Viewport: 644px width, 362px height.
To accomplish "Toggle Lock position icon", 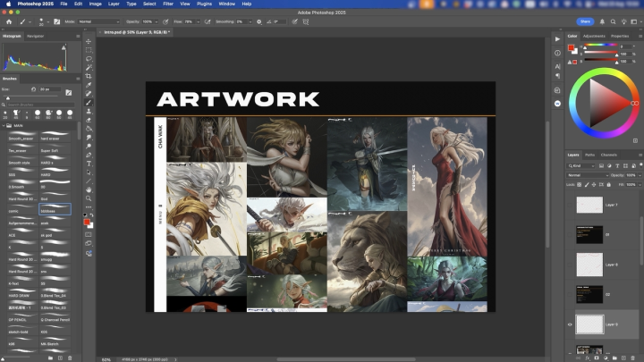I will point(594,185).
